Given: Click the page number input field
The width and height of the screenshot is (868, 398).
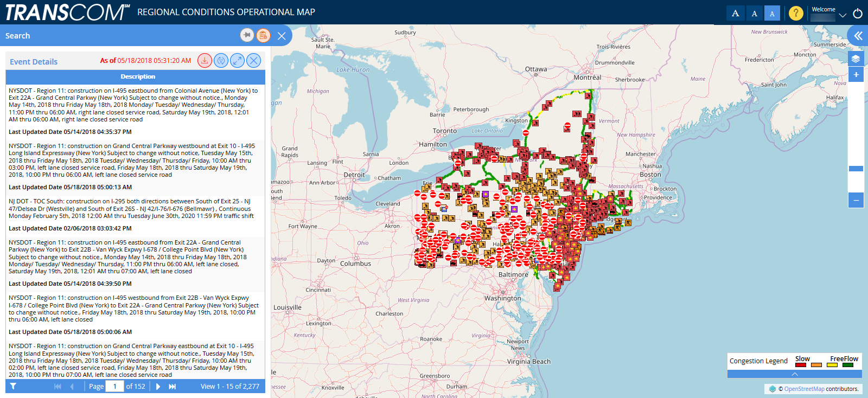Looking at the screenshot, I should tap(114, 386).
